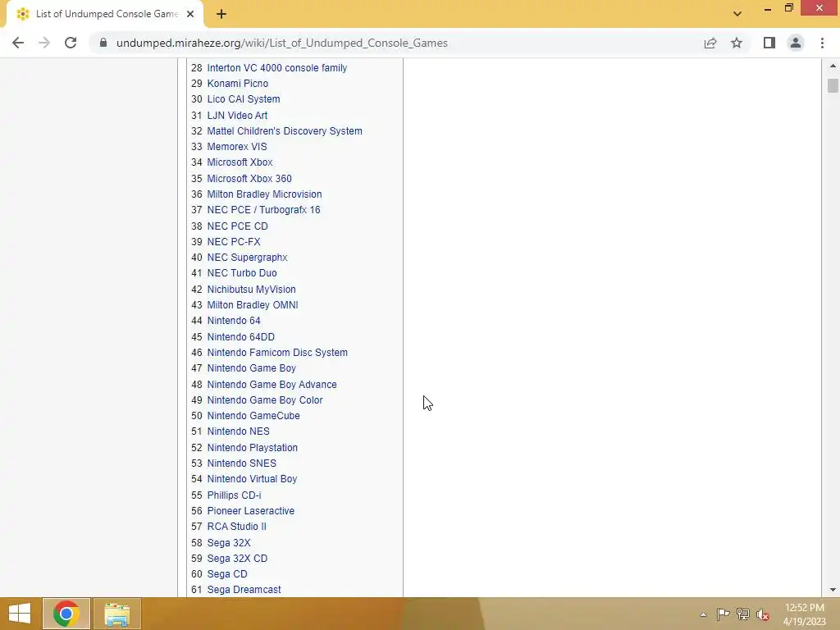The height and width of the screenshot is (630, 840).
Task: Jump to NEC PCE / Turbografx 16
Action: pos(263,210)
